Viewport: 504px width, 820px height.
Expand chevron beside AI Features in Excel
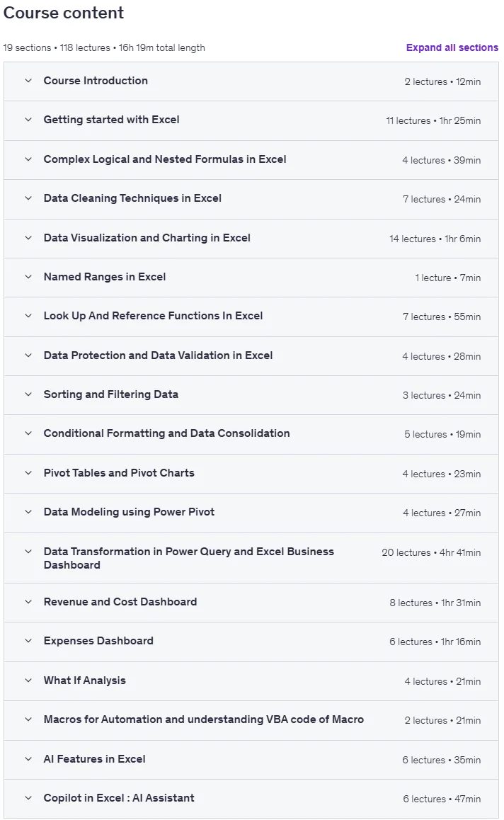(x=28, y=759)
